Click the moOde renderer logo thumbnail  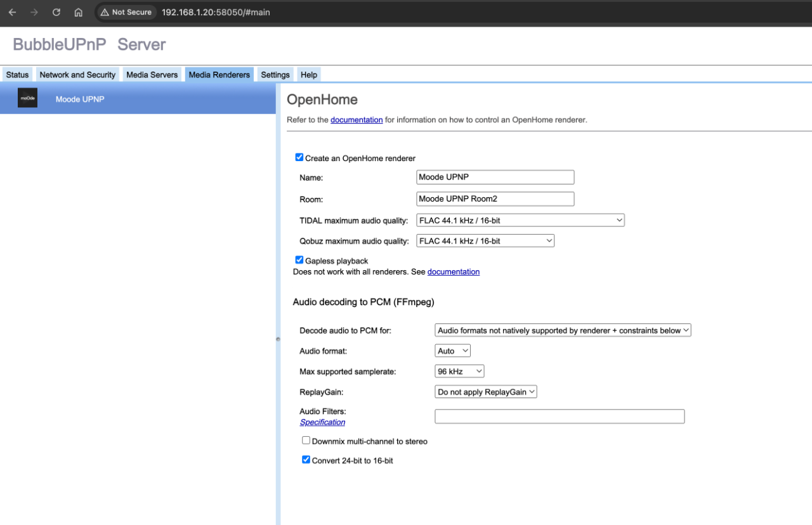point(27,98)
